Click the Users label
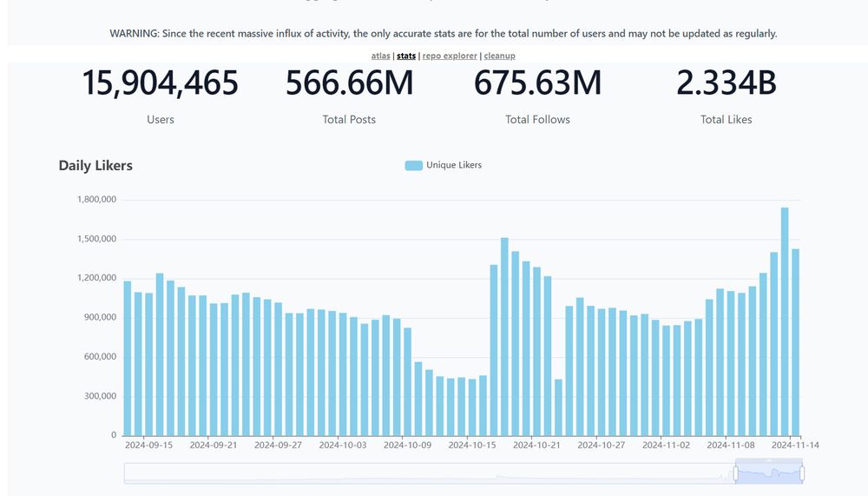Image resolution: width=868 pixels, height=496 pixels. coord(161,120)
